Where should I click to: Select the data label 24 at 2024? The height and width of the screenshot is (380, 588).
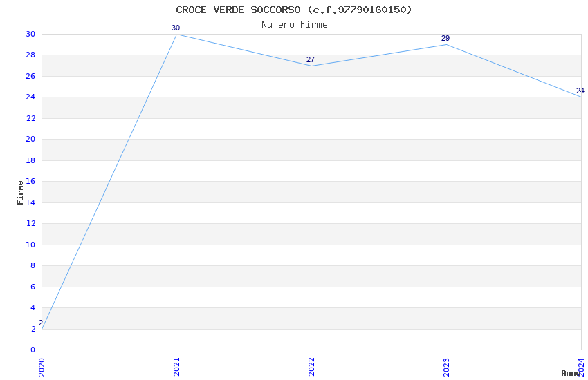[580, 91]
